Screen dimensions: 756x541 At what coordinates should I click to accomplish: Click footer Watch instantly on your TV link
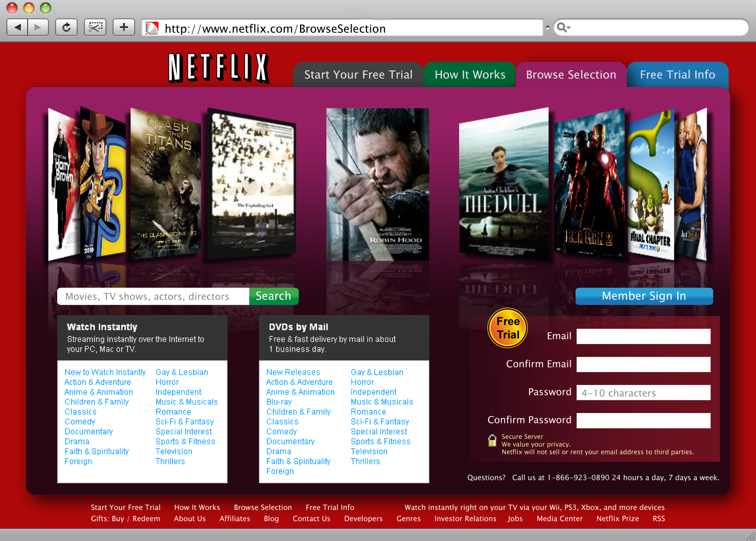tap(534, 507)
